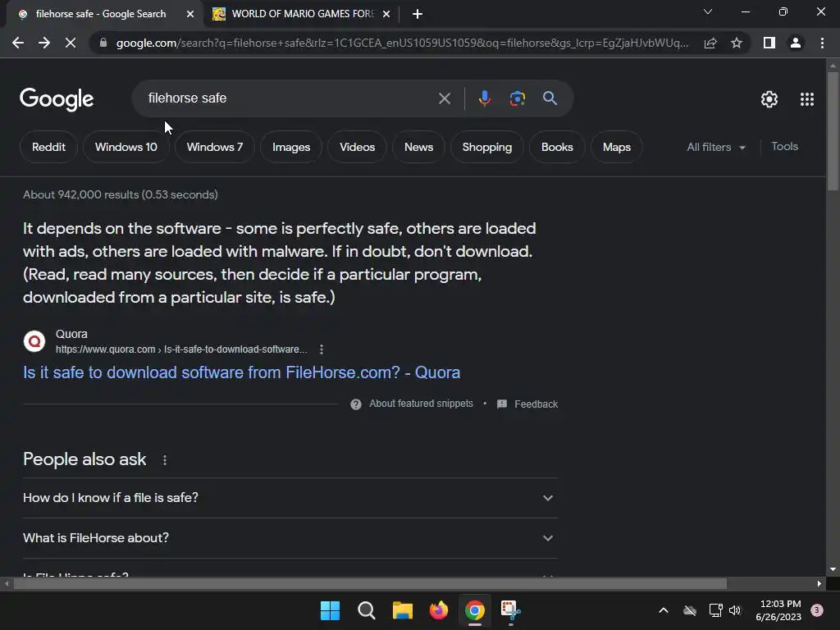Open the Quora FileHorse result link
Screen dimensions: 840x630
(242, 372)
